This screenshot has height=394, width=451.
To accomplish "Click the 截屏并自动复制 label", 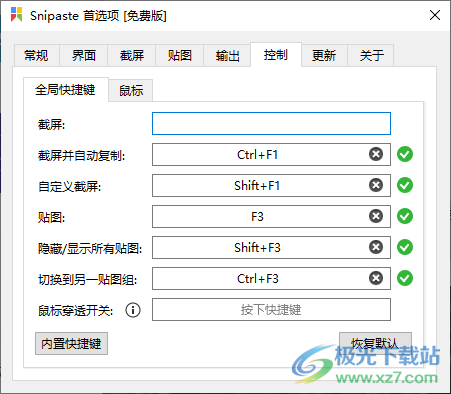I will tap(82, 156).
